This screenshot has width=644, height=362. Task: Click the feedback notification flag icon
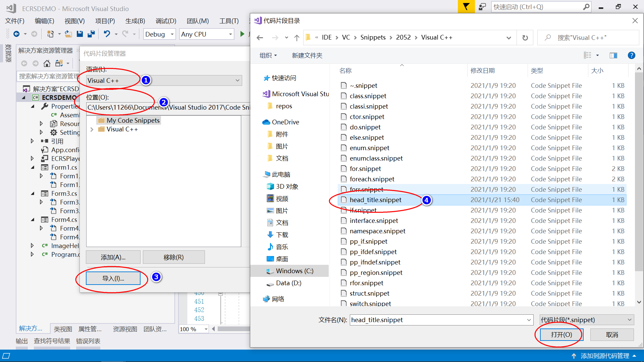pyautogui.click(x=466, y=7)
